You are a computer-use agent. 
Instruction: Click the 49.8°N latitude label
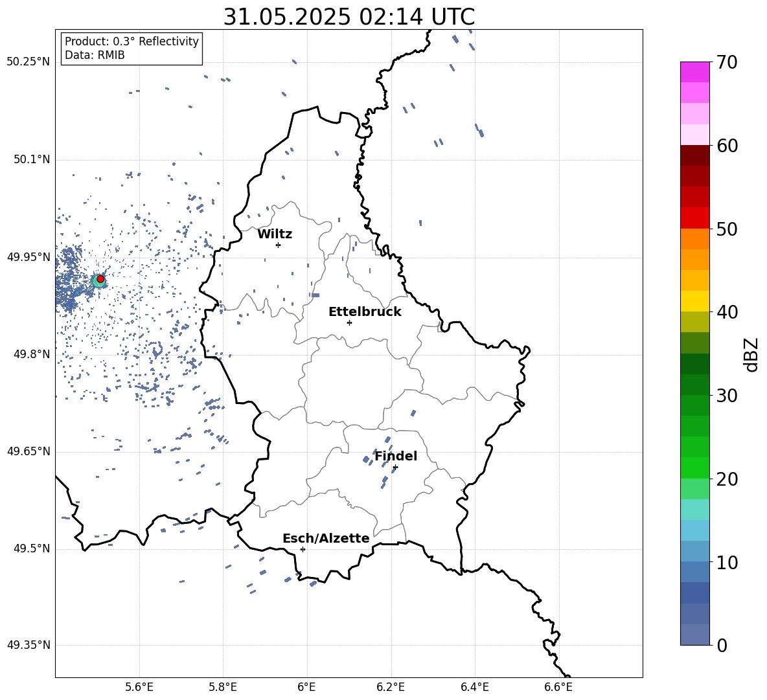click(x=32, y=354)
